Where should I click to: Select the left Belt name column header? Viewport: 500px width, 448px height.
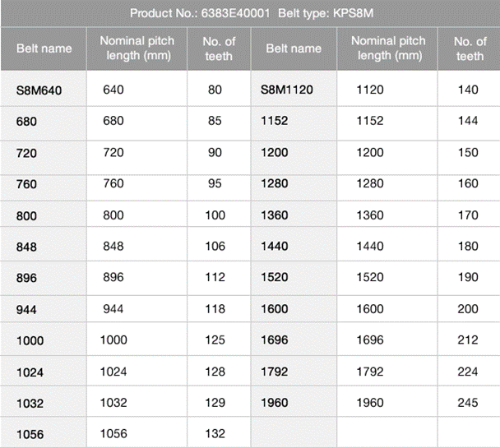click(44, 48)
